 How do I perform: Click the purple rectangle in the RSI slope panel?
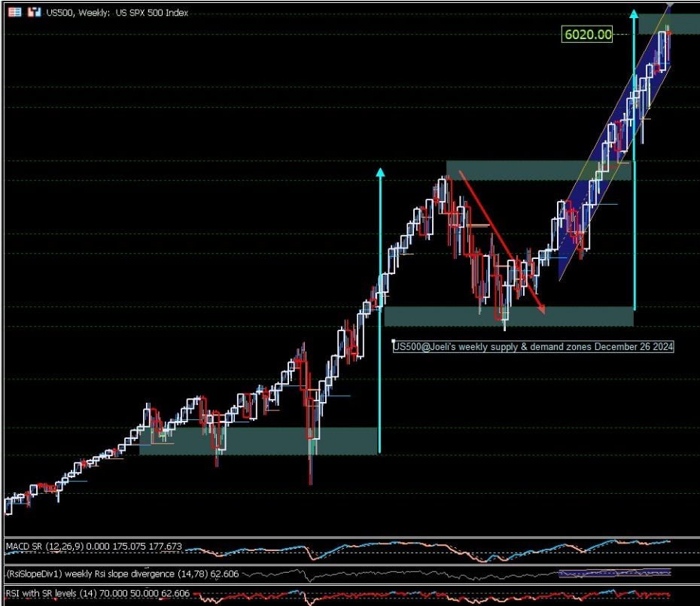pyautogui.click(x=613, y=574)
